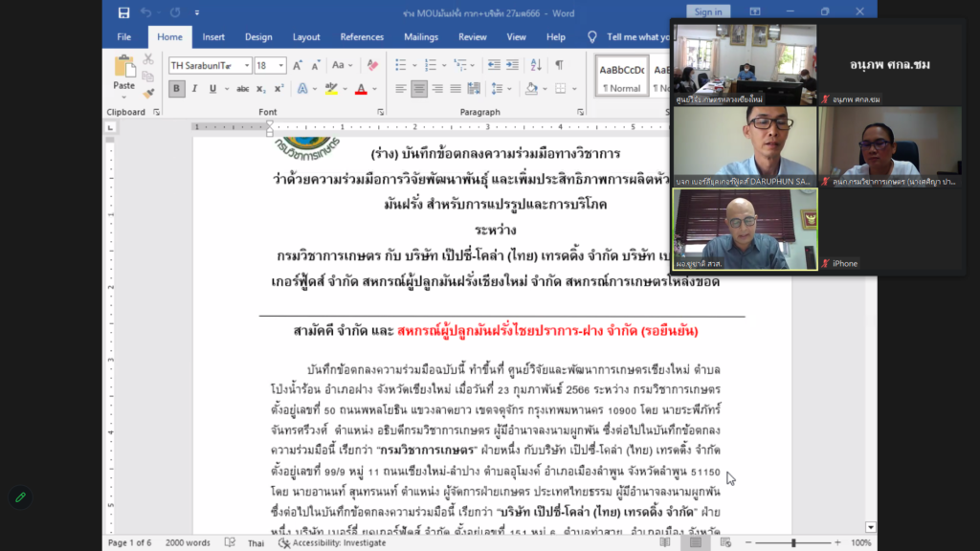Toggle Strikethrough formatting
The height and width of the screenshot is (551, 980).
(x=242, y=89)
